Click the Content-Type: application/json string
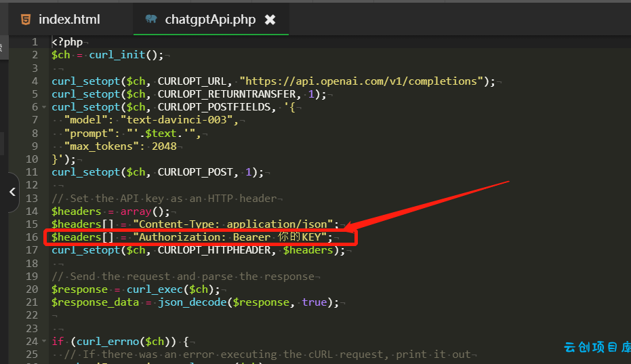The image size is (631, 364). click(236, 224)
